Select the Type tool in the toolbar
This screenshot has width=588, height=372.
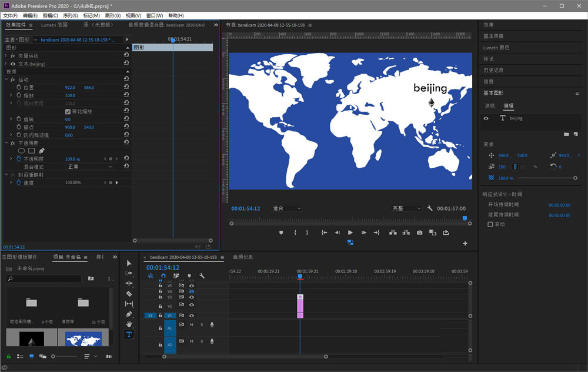pyautogui.click(x=129, y=334)
